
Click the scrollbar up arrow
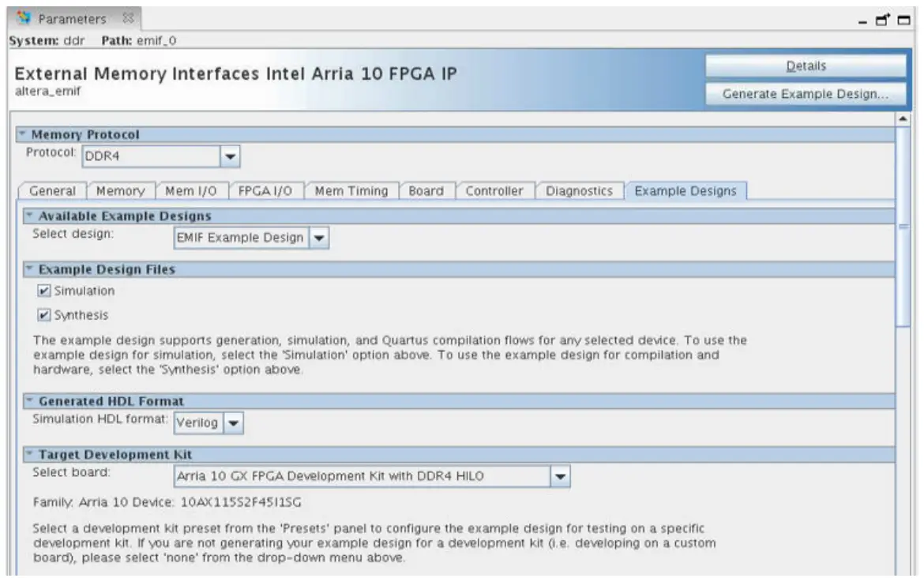coord(903,119)
